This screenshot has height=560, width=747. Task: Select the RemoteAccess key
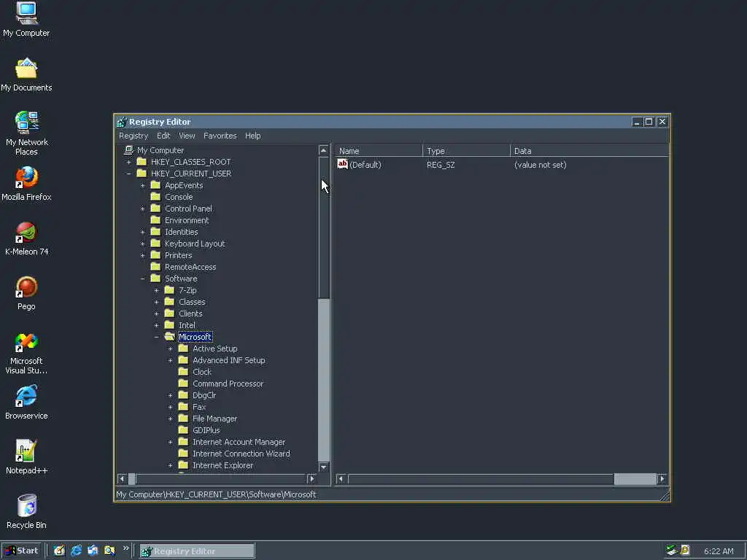[190, 267]
